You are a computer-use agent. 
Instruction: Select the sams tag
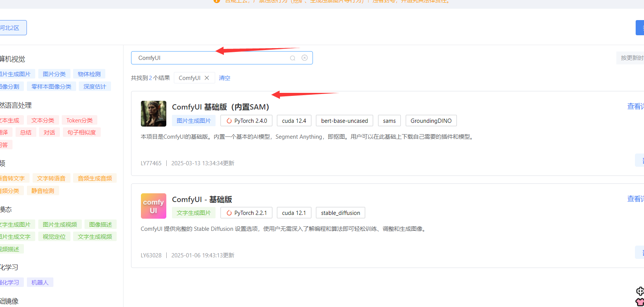[389, 121]
